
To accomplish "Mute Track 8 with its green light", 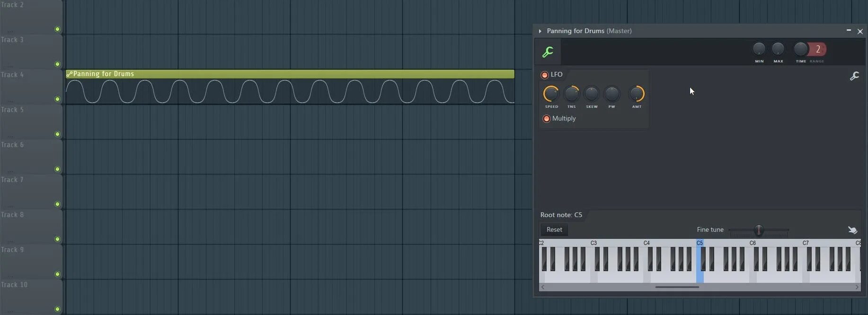I will pos(57,239).
